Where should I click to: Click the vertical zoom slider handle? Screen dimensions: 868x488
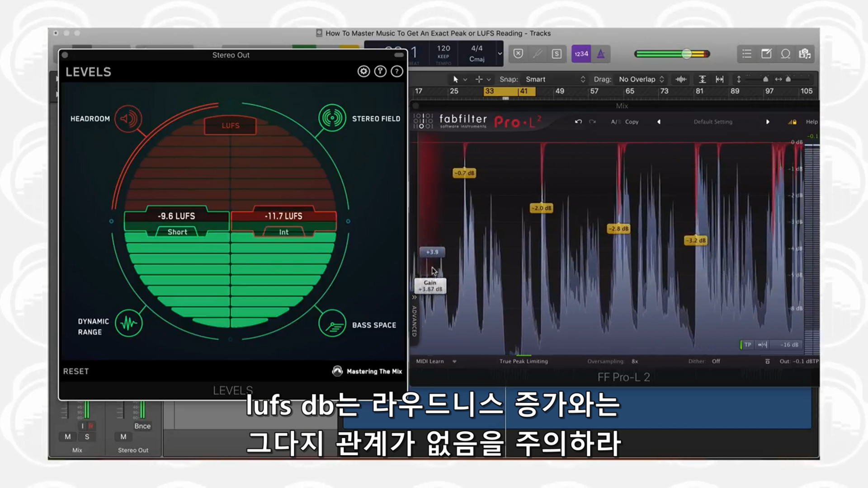(765, 79)
